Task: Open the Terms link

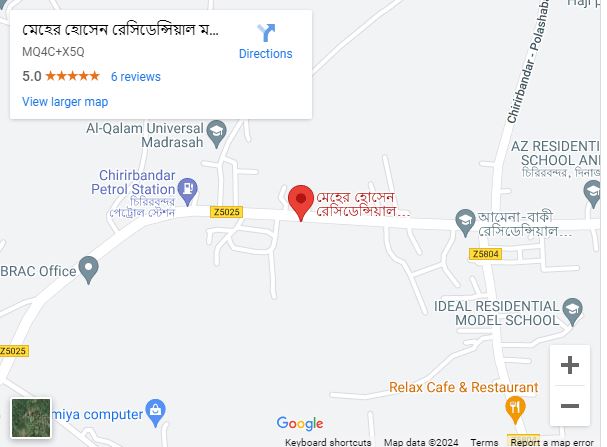Action: coord(484,442)
